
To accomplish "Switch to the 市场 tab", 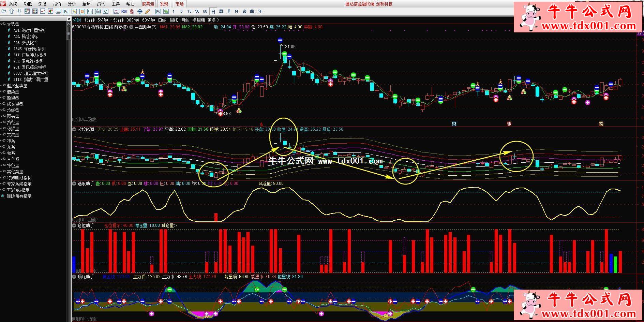I will tap(179, 4).
